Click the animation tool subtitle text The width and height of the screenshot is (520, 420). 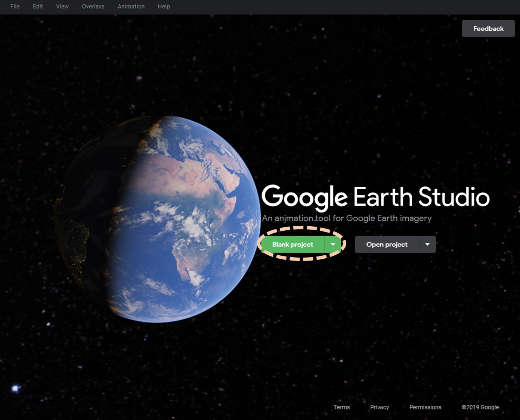click(x=347, y=218)
